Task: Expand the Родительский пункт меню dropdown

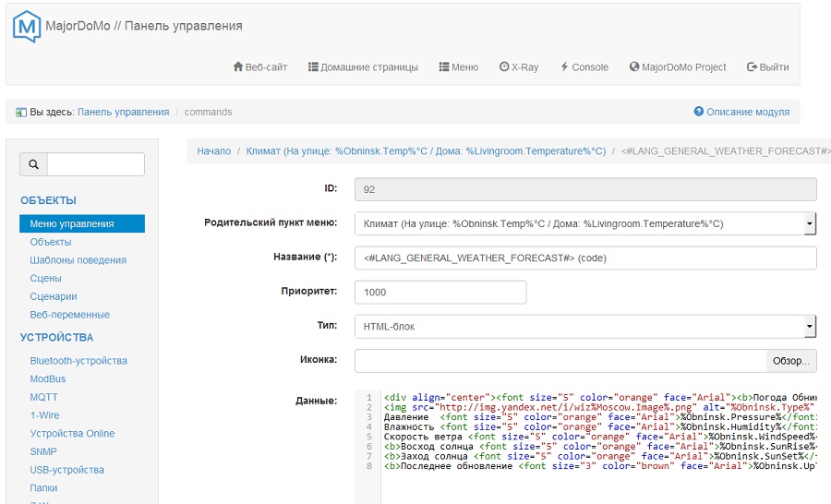Action: click(x=585, y=223)
